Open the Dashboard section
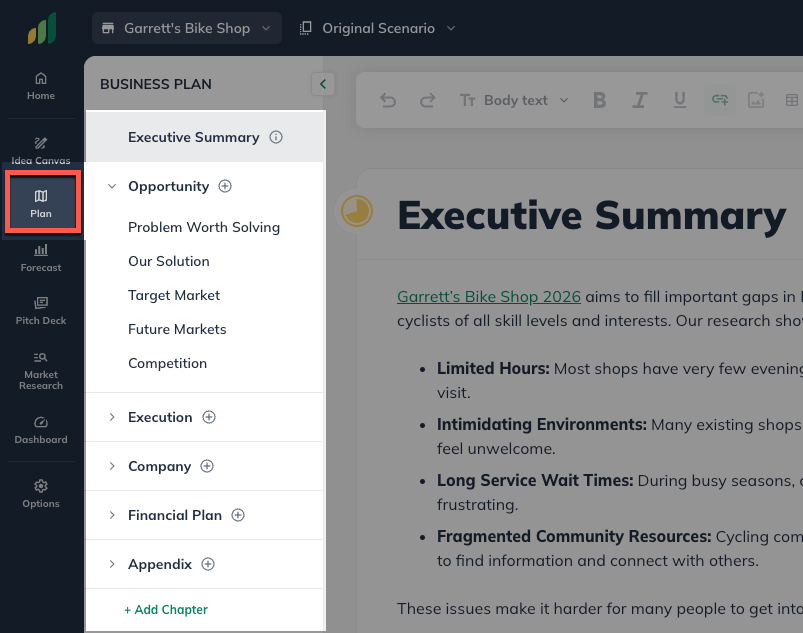The image size is (803, 633). [x=41, y=430]
